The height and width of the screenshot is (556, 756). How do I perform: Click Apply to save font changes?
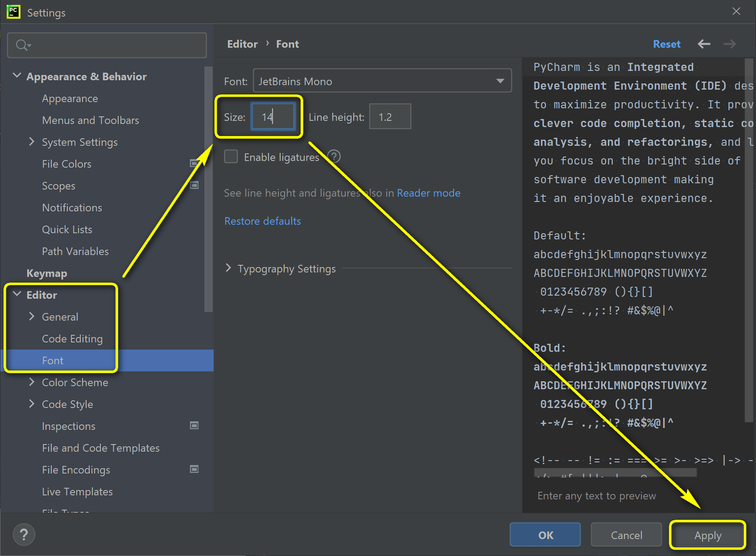(x=708, y=535)
